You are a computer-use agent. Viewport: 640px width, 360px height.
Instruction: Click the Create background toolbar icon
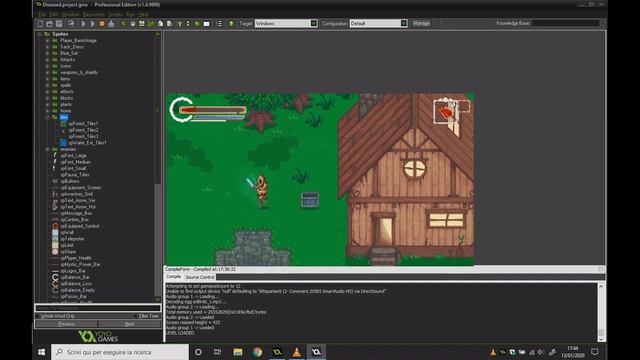[x=142, y=24]
